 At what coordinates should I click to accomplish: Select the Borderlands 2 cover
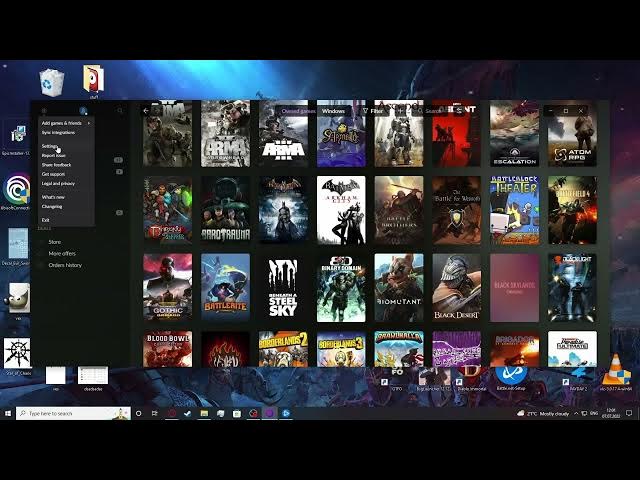(x=283, y=349)
